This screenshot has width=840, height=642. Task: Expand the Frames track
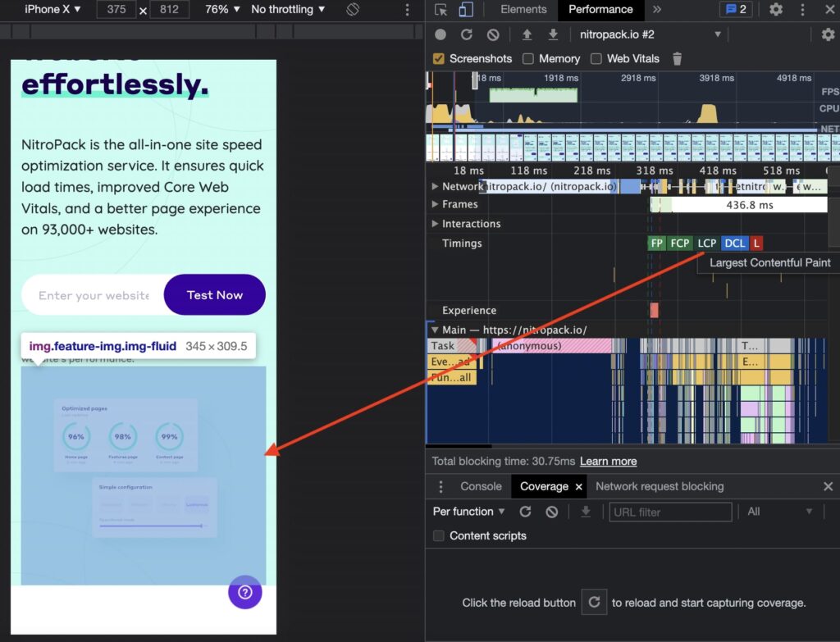click(435, 204)
